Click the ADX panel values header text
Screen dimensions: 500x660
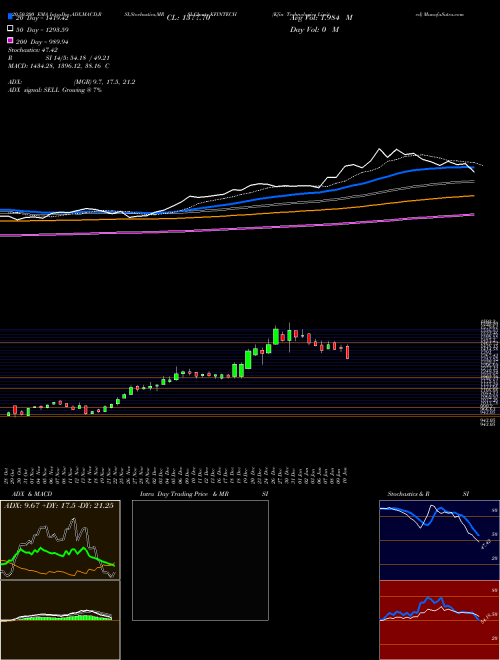[59, 506]
